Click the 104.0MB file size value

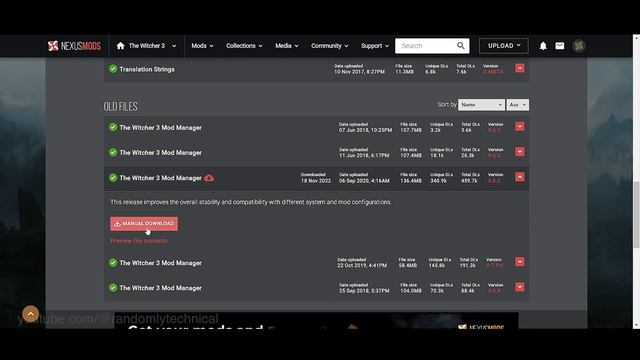coord(411,291)
